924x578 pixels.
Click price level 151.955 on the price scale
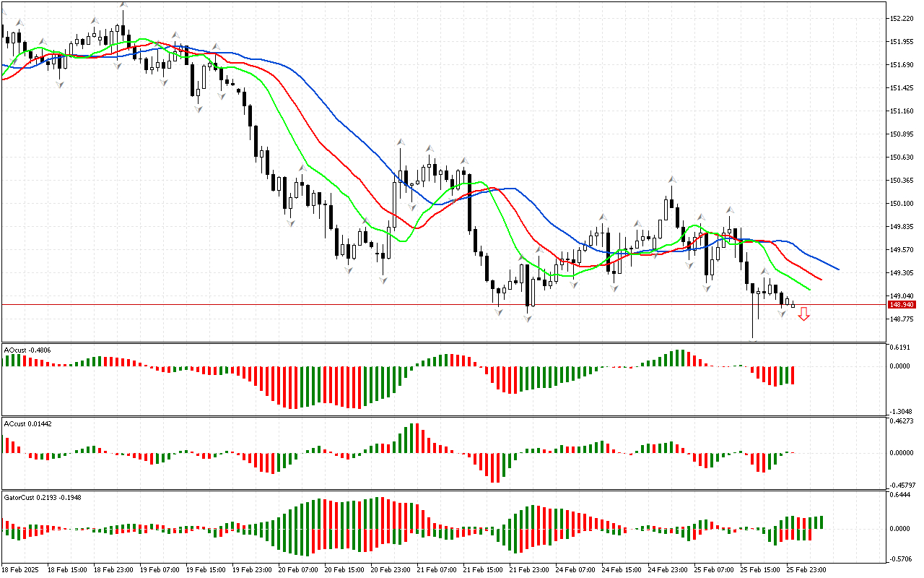(902, 41)
